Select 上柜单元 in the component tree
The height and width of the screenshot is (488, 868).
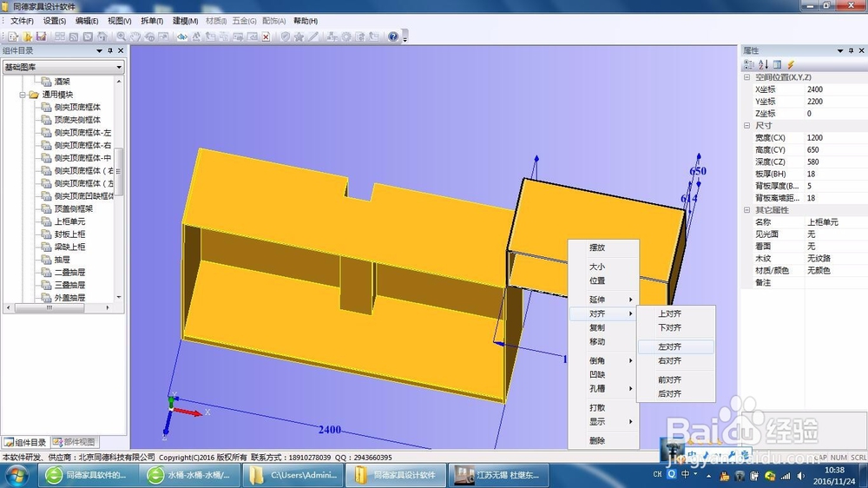click(x=69, y=221)
